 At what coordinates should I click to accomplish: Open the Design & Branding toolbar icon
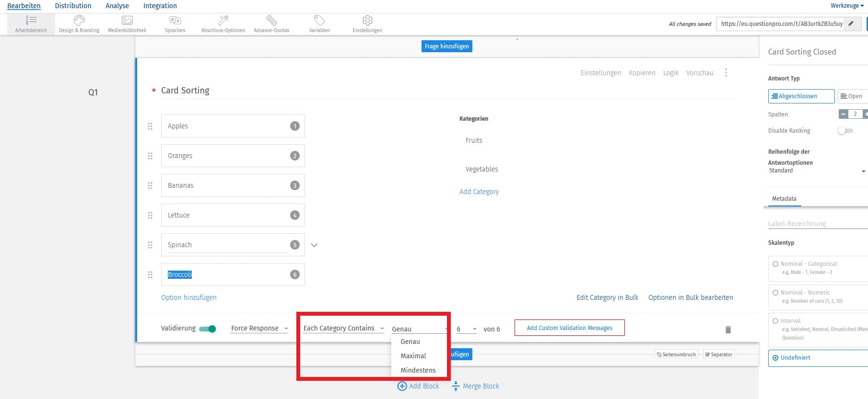[79, 21]
